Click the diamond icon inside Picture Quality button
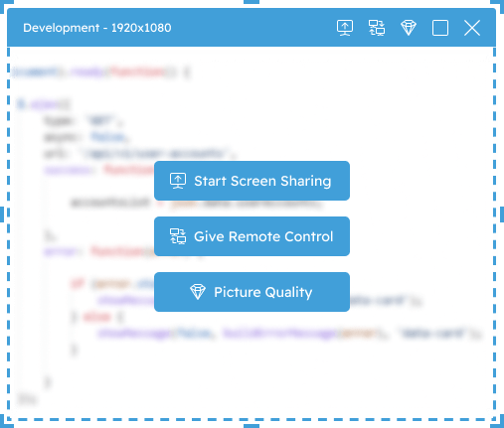Image resolution: width=504 pixels, height=428 pixels. (198, 292)
